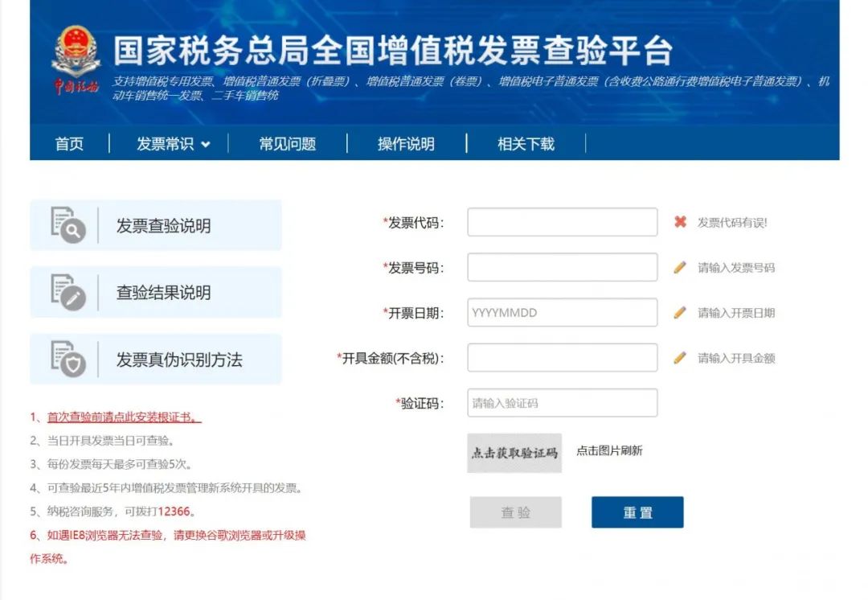The height and width of the screenshot is (600, 868).
Task: Click the pencil icon next to 请输入发票号码
Action: click(680, 268)
